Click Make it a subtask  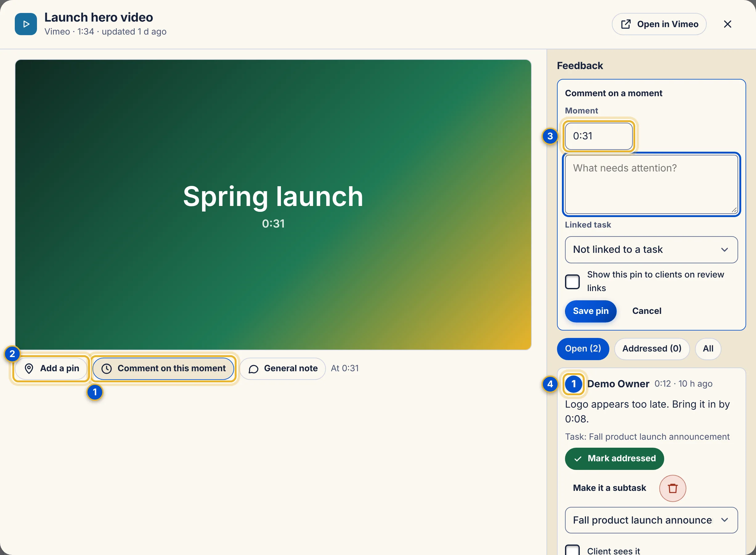609,488
